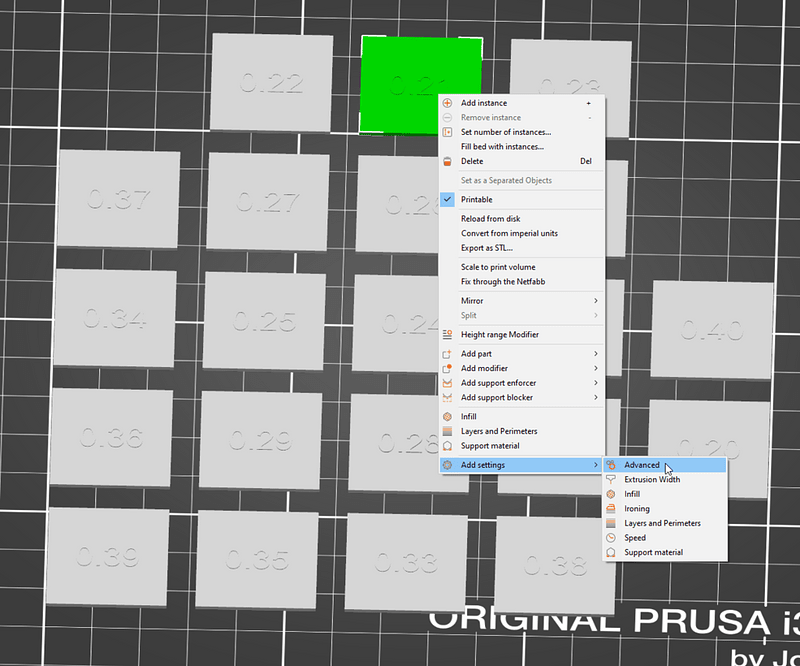Image resolution: width=800 pixels, height=666 pixels.
Task: Click the Add instance plus icon
Action: point(447,103)
